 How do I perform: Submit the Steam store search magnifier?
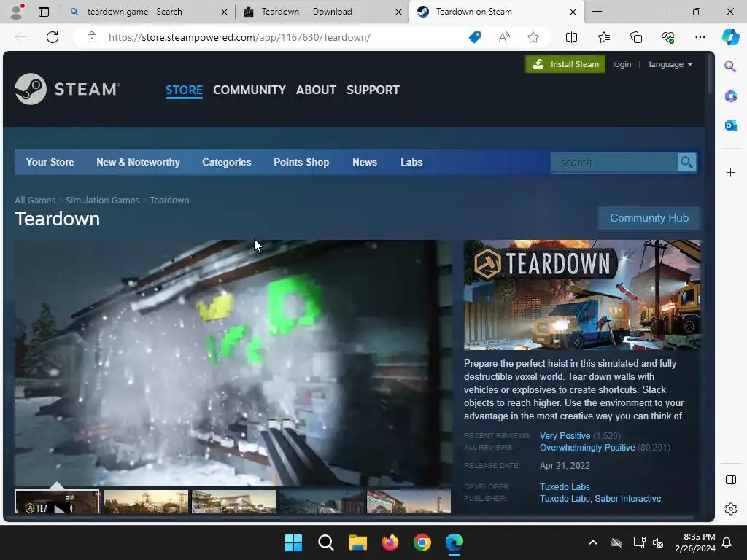(x=686, y=163)
